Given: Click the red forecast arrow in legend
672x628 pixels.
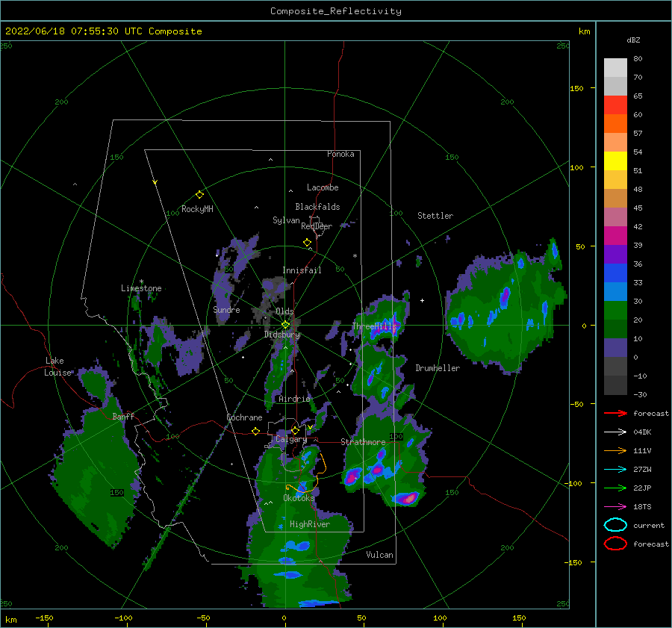Looking at the screenshot, I should 615,413.
